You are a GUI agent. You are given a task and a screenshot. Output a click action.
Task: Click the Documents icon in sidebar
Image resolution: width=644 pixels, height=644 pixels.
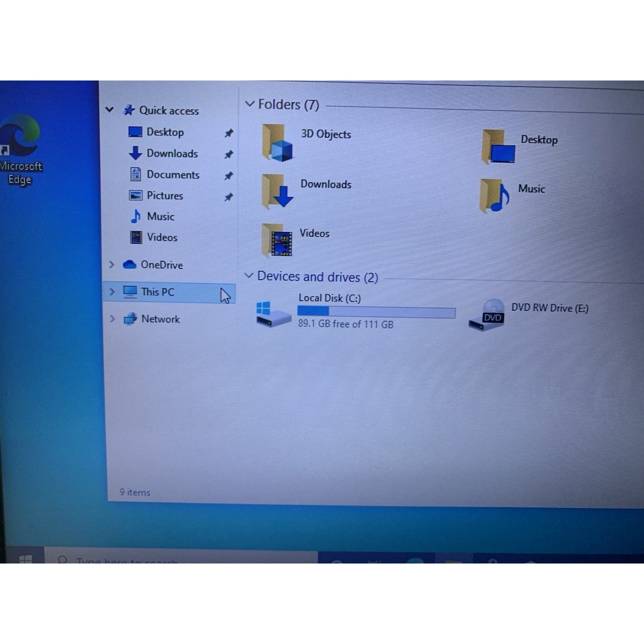coord(136,174)
